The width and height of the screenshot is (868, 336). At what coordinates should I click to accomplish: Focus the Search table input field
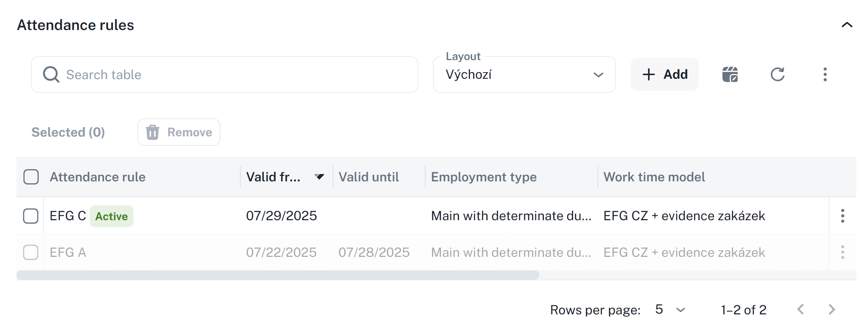pyautogui.click(x=234, y=74)
